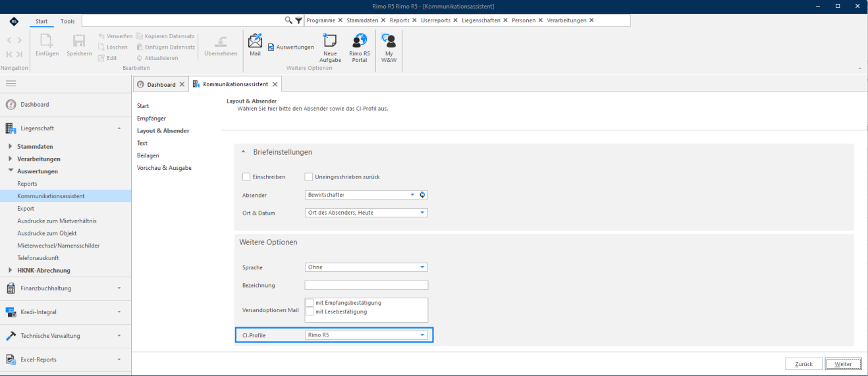The width and height of the screenshot is (868, 376).
Task: Close the Dashboard tab
Action: pos(182,84)
